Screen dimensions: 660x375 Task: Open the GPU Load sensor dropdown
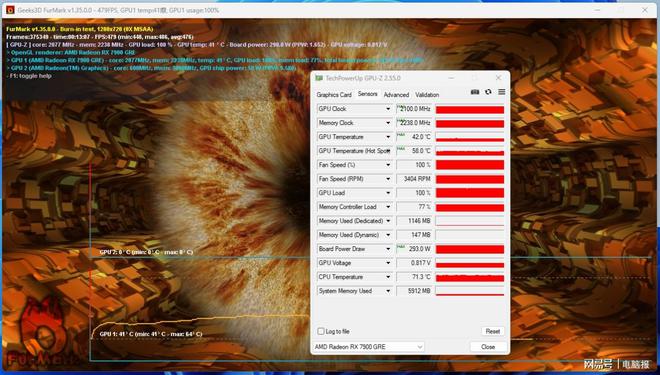(x=388, y=193)
